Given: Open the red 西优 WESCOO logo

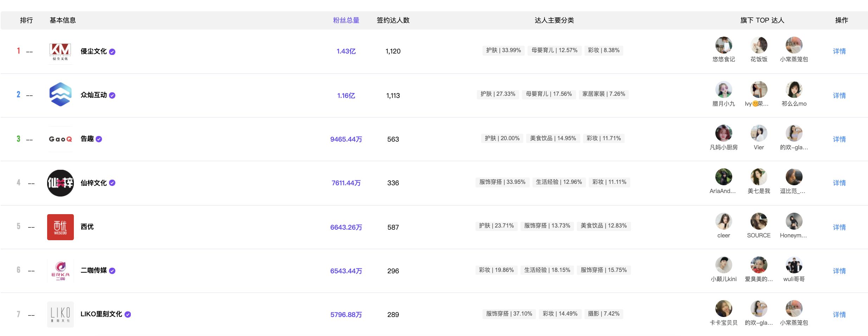Looking at the screenshot, I should pyautogui.click(x=60, y=227).
